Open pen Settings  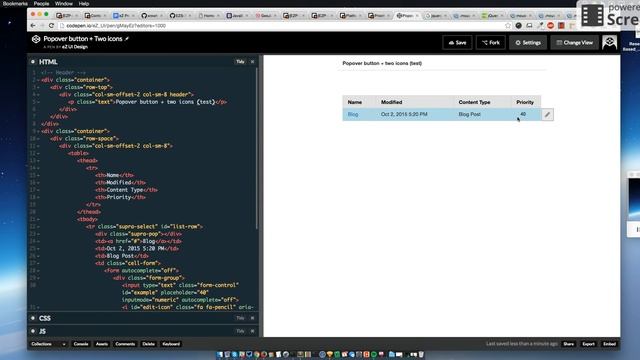click(x=528, y=42)
